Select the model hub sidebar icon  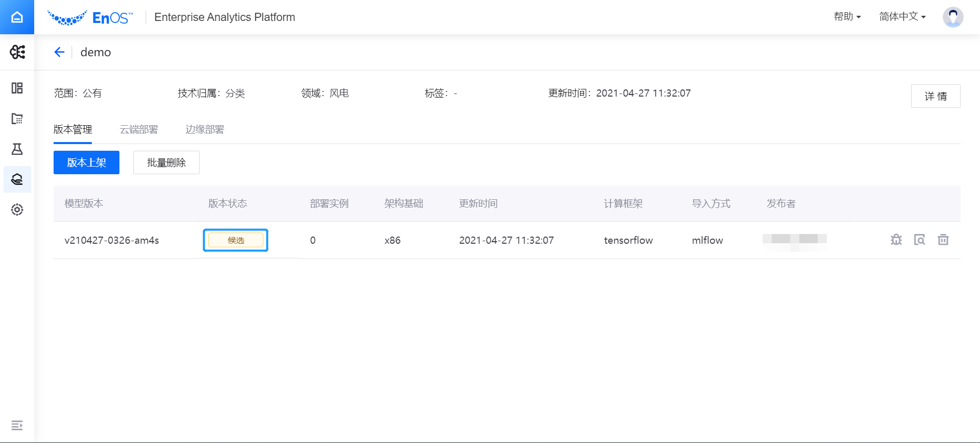tap(17, 179)
